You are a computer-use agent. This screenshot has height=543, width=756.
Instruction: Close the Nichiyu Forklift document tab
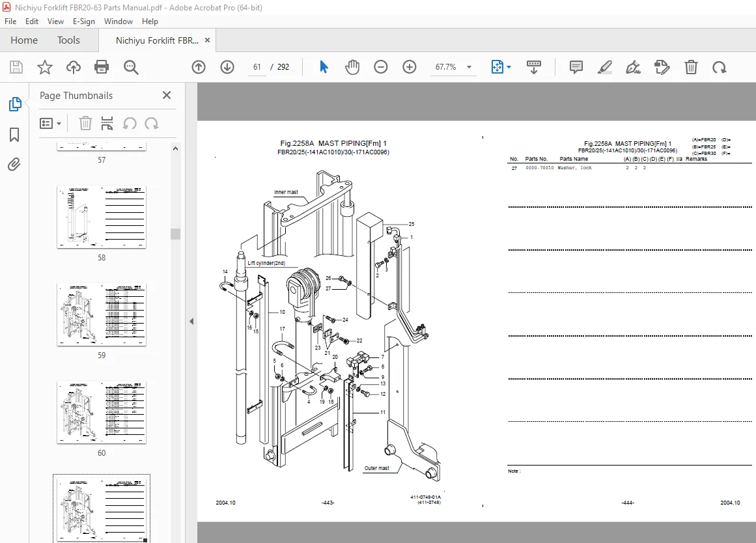tap(207, 40)
